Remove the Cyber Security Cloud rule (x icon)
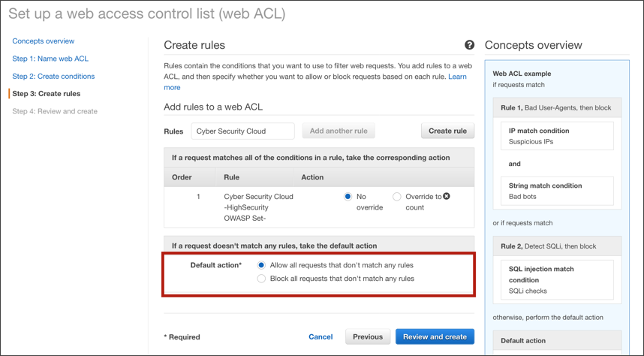The height and width of the screenshot is (356, 644). coord(447,197)
